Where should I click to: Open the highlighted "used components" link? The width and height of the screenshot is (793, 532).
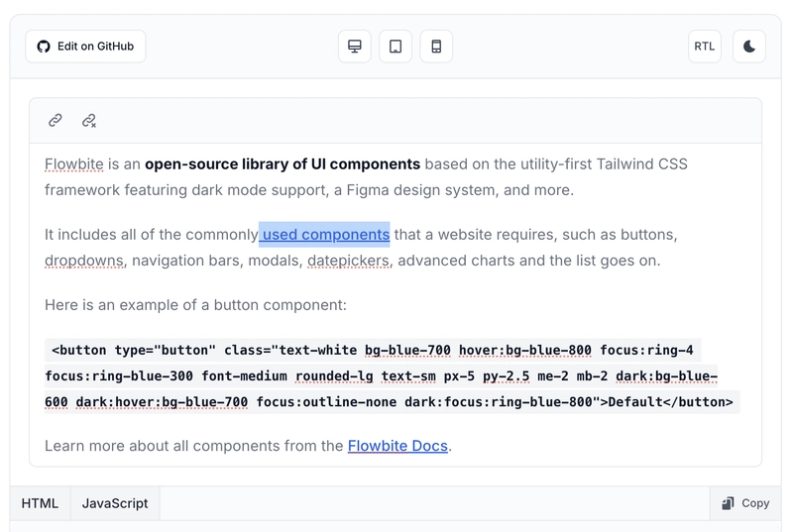pos(324,235)
